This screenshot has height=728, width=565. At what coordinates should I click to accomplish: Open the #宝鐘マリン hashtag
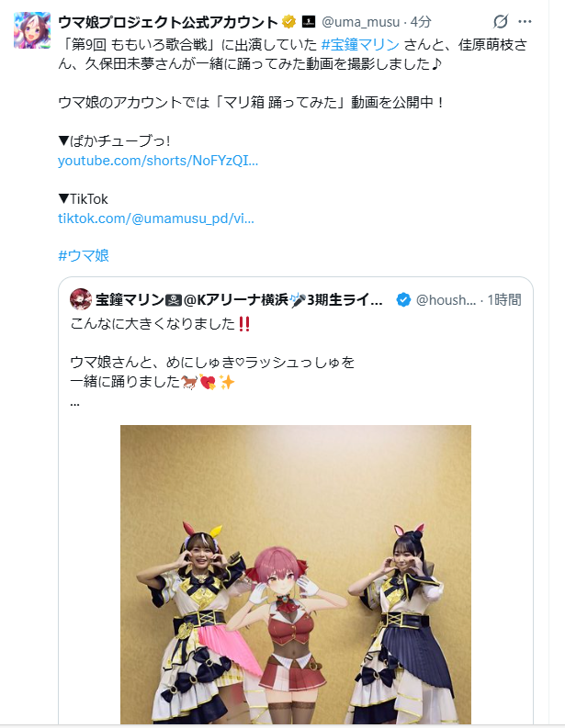coord(360,45)
